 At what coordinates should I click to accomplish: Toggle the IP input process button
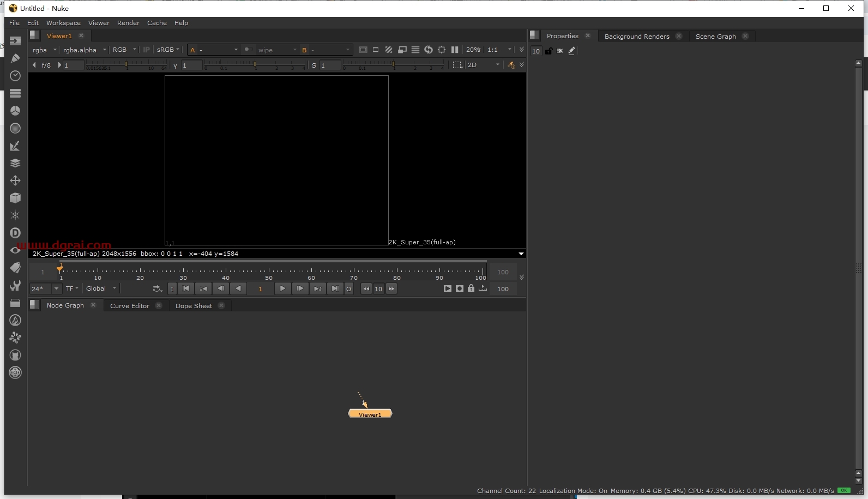click(x=146, y=50)
